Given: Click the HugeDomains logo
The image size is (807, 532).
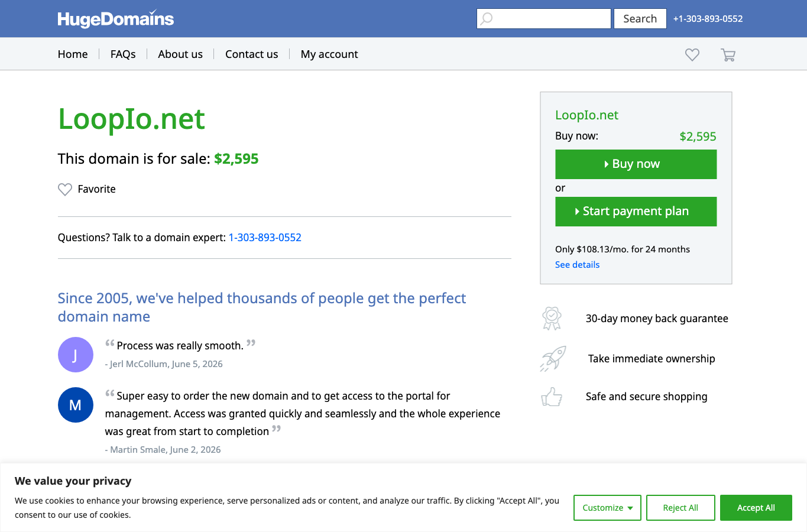Looking at the screenshot, I should [116, 19].
